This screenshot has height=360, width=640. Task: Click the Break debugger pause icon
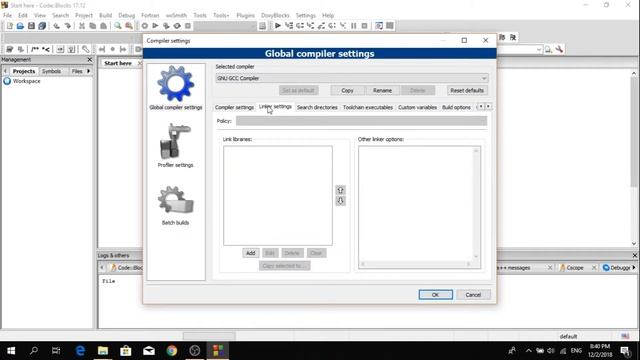coord(353,26)
